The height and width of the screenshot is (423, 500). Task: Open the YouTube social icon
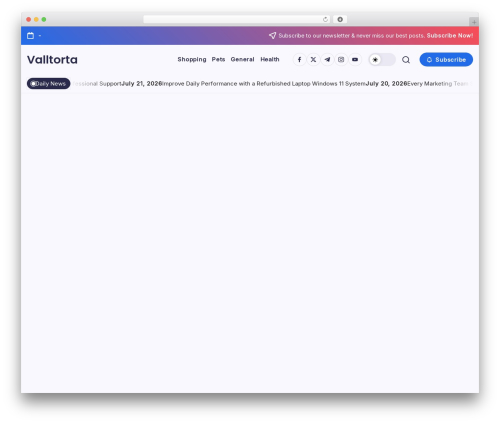pos(355,60)
